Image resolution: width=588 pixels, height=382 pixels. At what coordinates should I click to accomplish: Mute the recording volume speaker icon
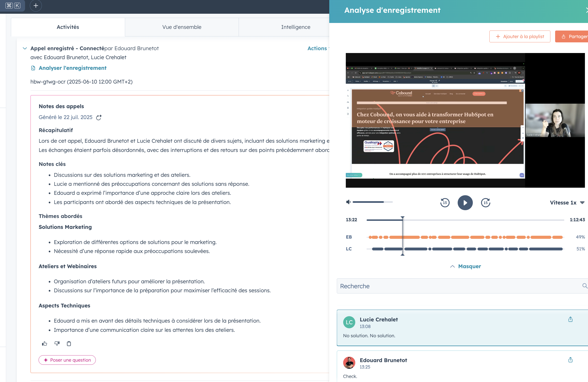(x=348, y=202)
